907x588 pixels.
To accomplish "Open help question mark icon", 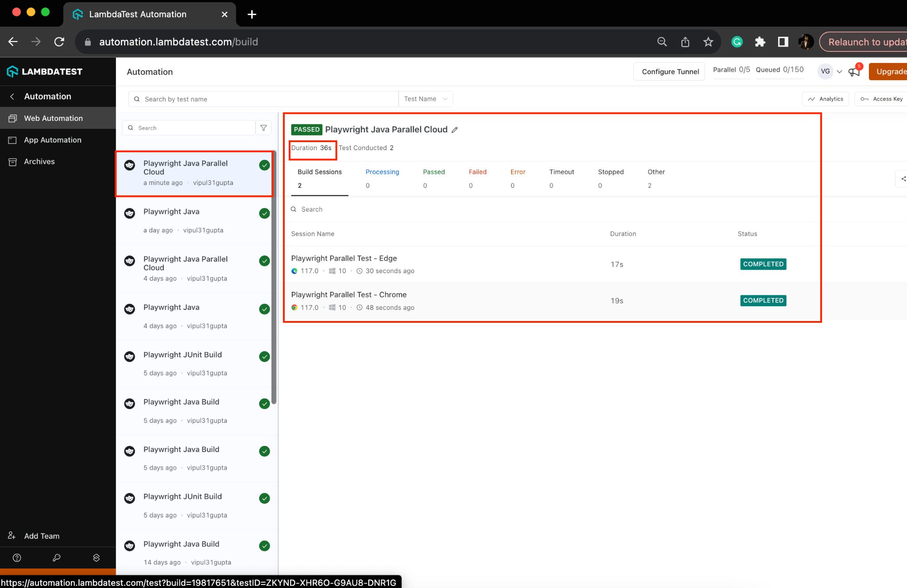I will click(x=17, y=558).
